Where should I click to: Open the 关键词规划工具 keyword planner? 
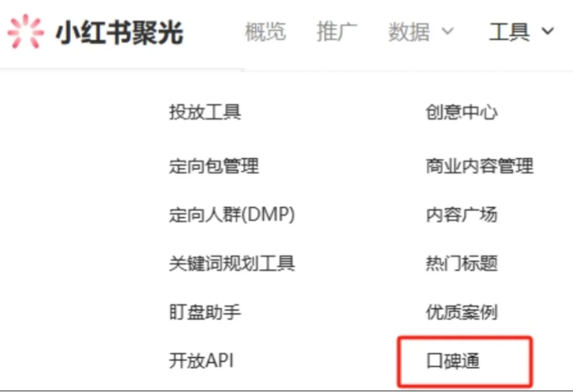click(x=232, y=264)
